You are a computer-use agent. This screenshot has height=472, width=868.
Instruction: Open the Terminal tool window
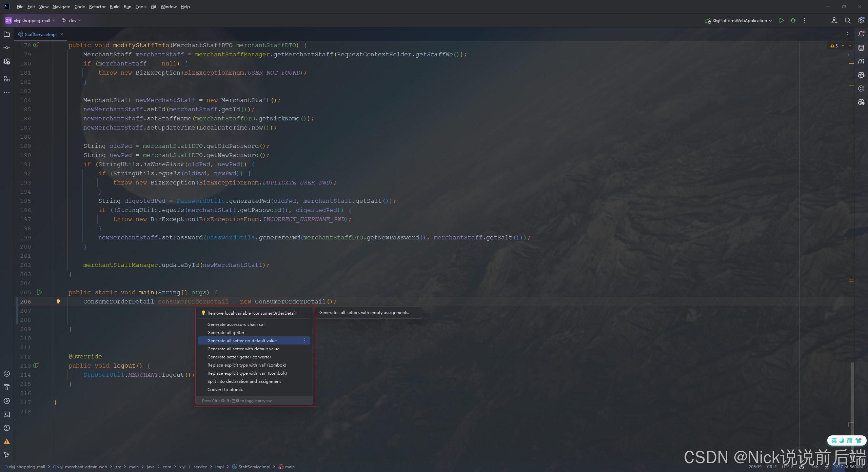[6, 414]
